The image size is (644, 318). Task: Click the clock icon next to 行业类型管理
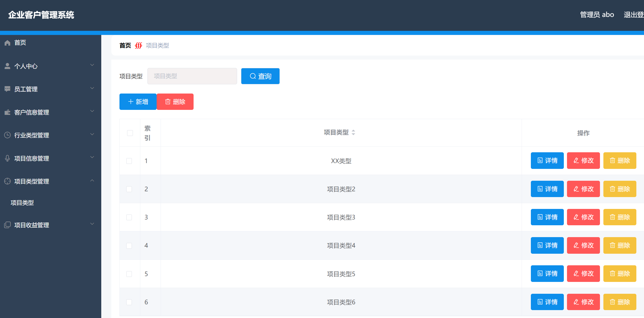pyautogui.click(x=7, y=135)
